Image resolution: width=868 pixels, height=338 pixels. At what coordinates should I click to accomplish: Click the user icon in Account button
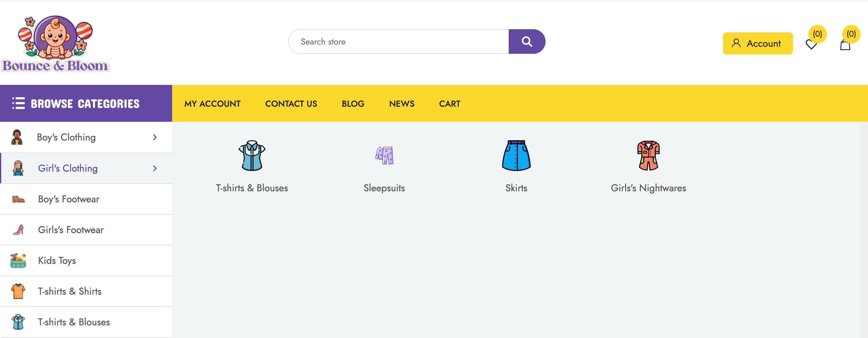pos(736,43)
